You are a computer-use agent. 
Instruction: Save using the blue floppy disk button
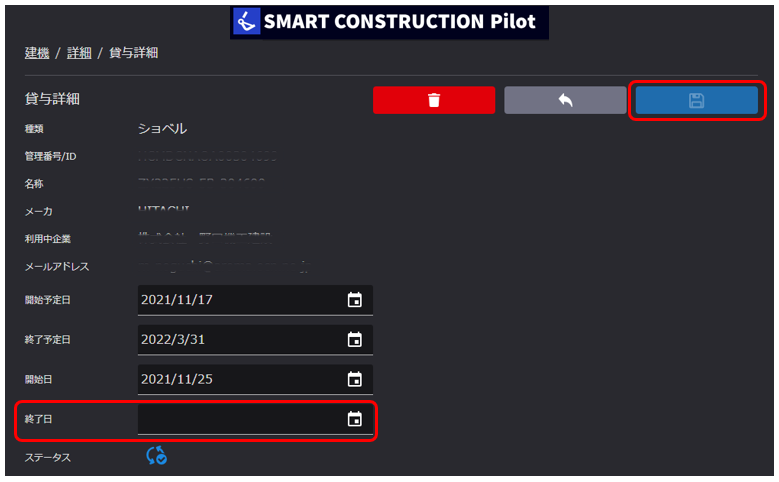[x=697, y=100]
